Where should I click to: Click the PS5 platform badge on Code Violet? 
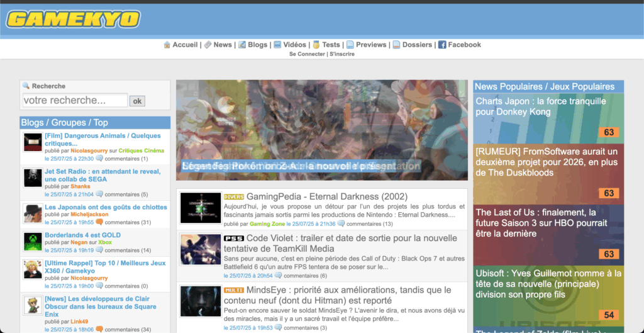tap(233, 239)
